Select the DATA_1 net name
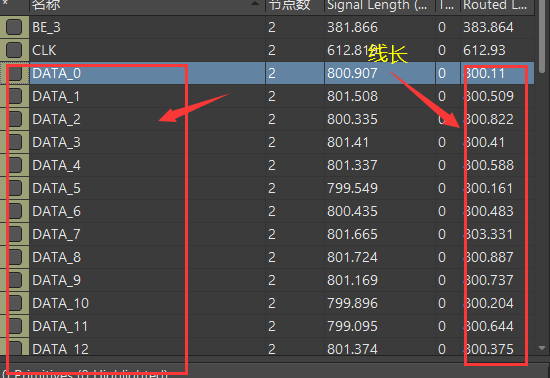The width and height of the screenshot is (550, 378). [x=56, y=96]
